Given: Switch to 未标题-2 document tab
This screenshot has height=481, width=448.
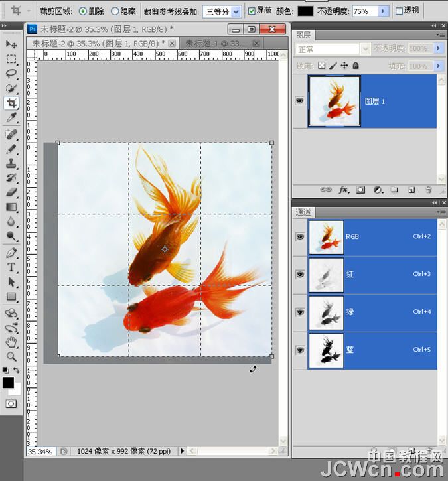Looking at the screenshot, I should click(x=103, y=44).
